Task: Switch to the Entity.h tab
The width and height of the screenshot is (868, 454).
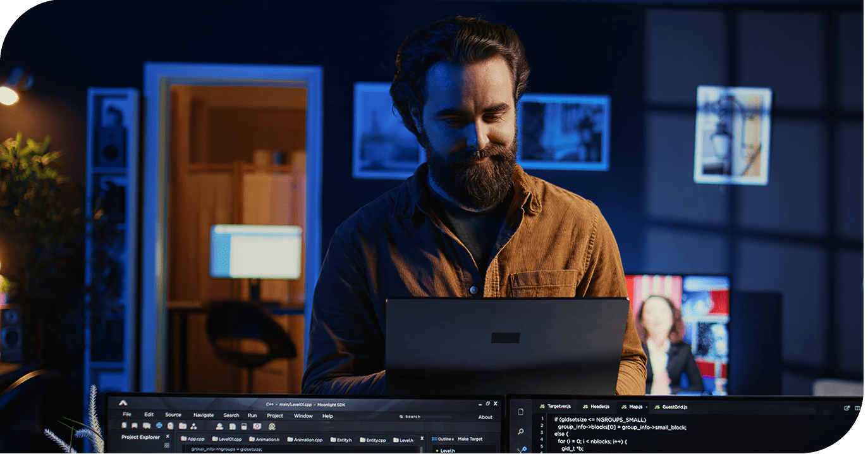Action: 341,439
